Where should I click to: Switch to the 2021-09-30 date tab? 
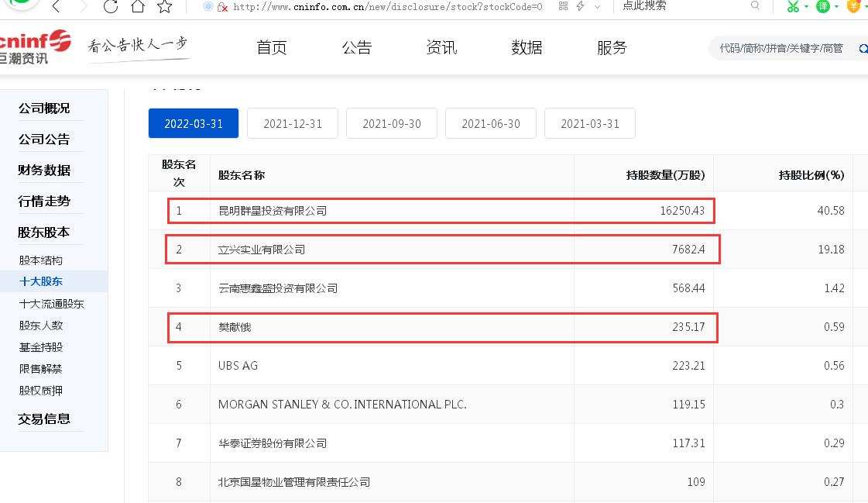[391, 123]
